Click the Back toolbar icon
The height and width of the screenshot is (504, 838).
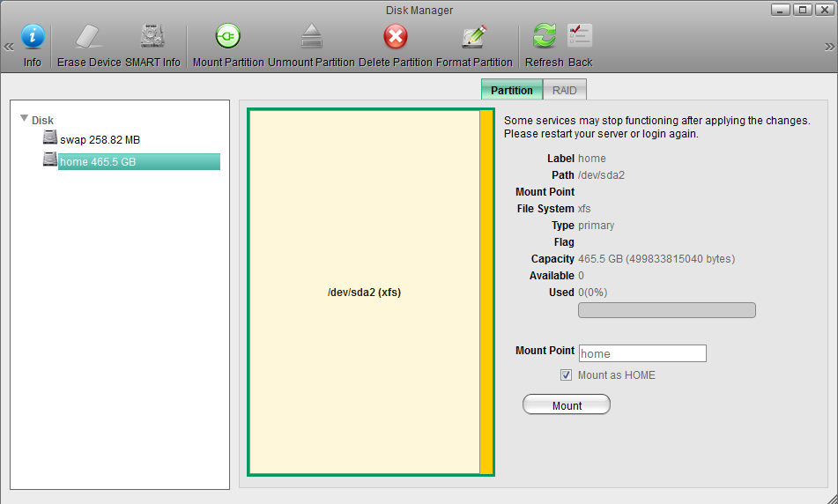click(x=580, y=37)
